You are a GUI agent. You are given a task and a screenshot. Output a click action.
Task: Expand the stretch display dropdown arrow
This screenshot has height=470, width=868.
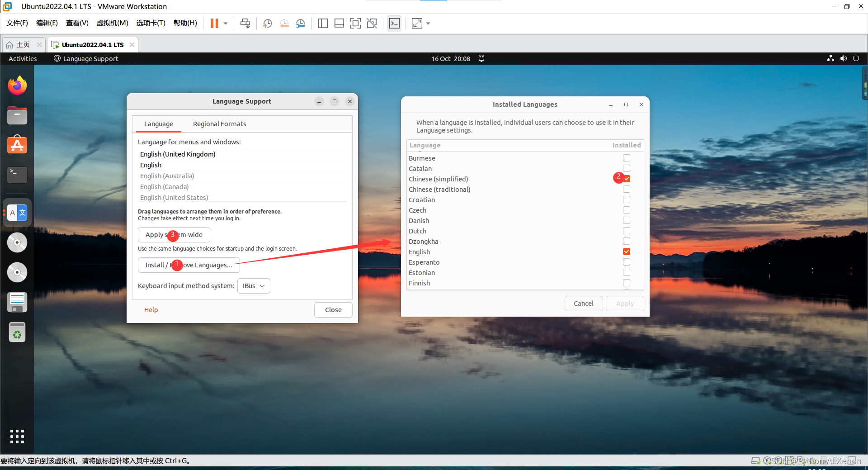[x=428, y=24]
